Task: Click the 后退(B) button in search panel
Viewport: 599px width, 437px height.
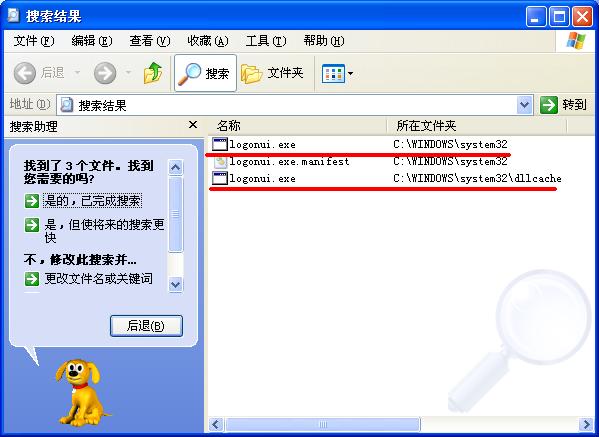Action: pyautogui.click(x=146, y=326)
